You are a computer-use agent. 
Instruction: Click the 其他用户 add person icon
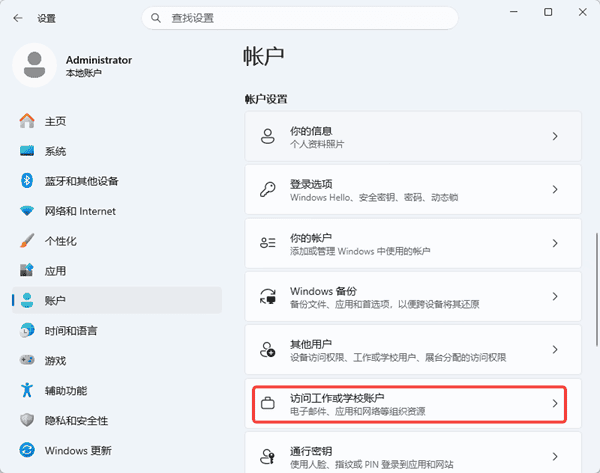(267, 349)
